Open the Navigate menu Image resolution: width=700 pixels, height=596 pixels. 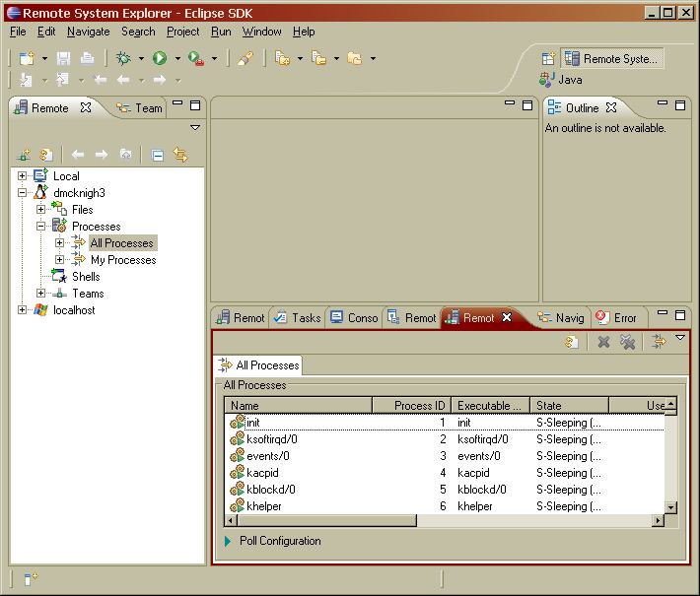tap(89, 32)
